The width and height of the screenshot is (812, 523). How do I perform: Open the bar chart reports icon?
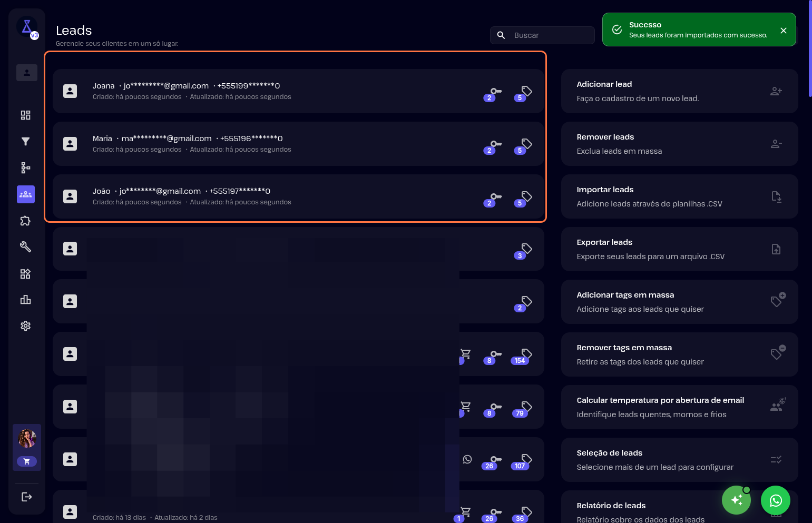click(x=25, y=300)
